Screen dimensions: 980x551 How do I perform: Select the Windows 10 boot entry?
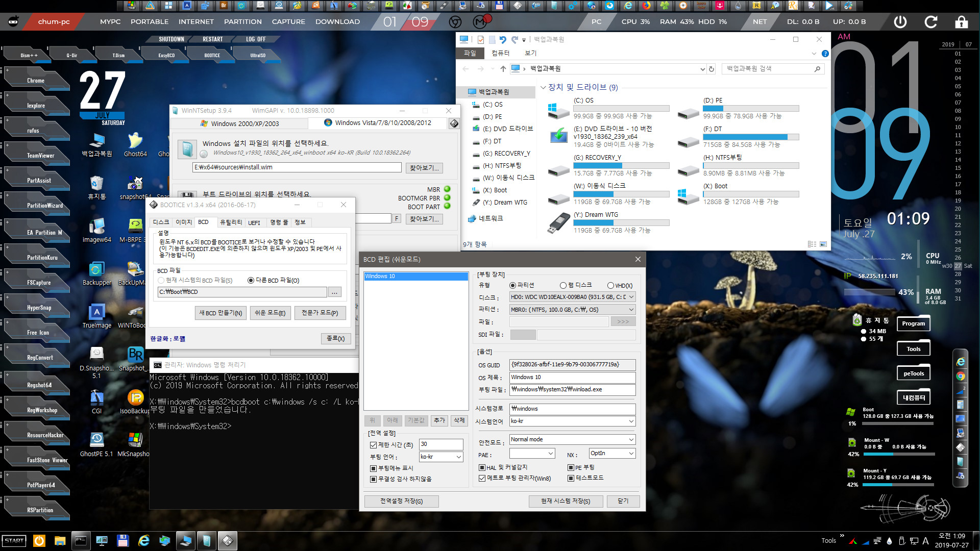click(415, 277)
